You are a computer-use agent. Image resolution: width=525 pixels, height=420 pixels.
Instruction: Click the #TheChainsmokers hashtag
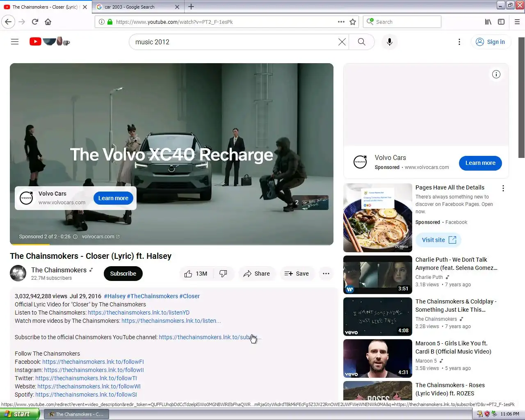[x=152, y=296]
